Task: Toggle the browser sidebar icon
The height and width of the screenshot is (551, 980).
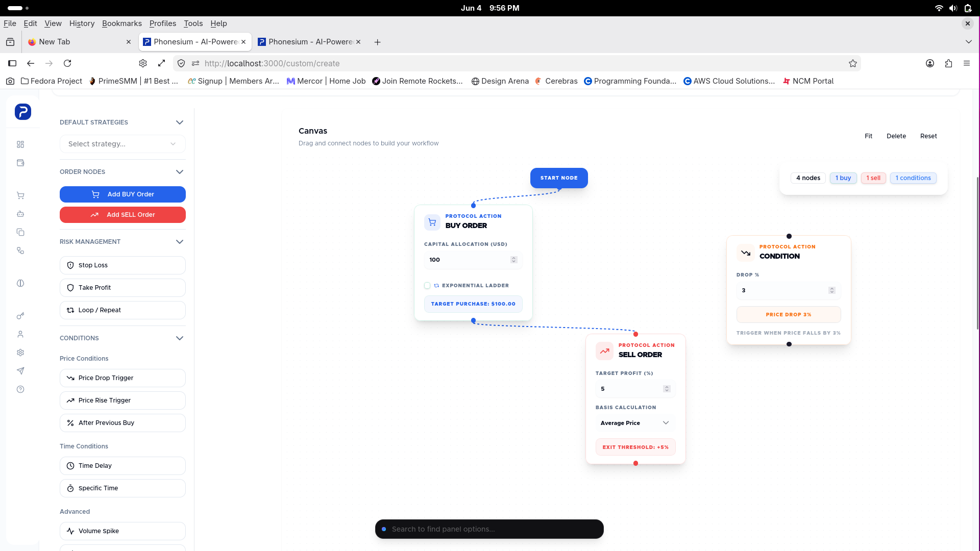Action: pos(12,63)
